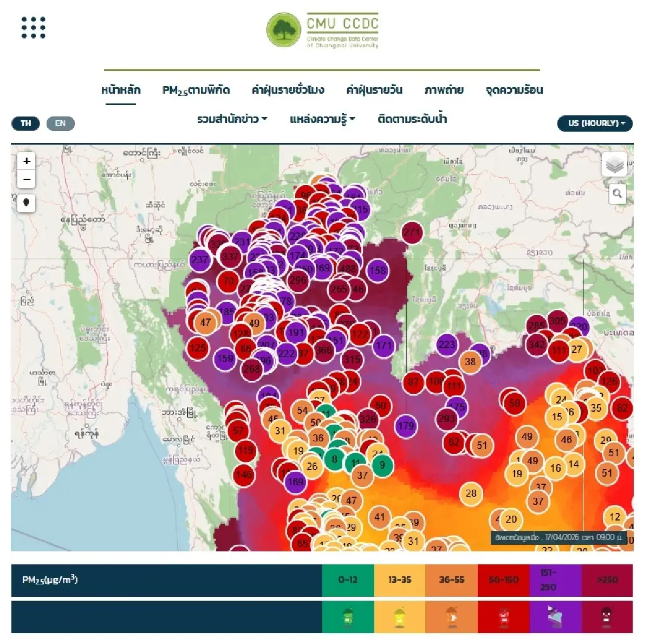Open the nine-dot grid menu icon
Image resolution: width=650 pixels, height=644 pixels.
tap(34, 28)
